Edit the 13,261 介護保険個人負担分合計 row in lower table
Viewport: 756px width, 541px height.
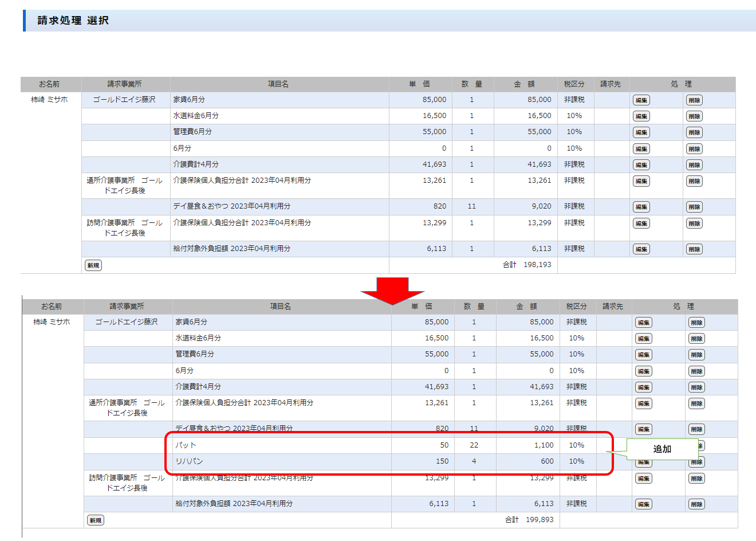[x=643, y=403]
